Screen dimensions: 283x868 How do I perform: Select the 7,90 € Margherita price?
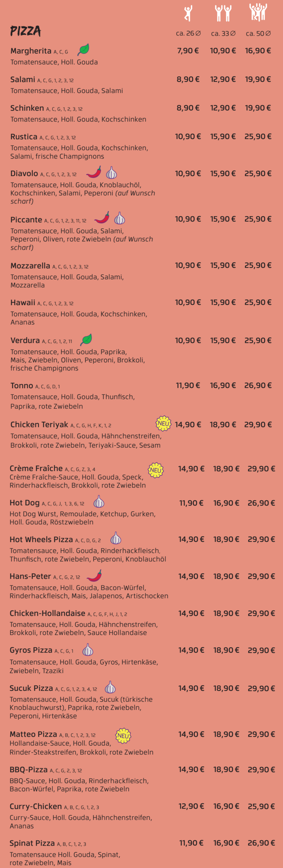188,51
